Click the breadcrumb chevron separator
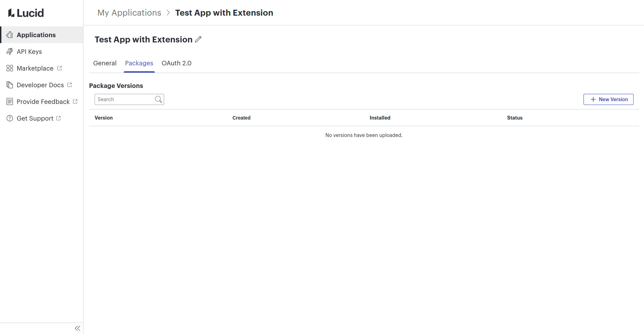The height and width of the screenshot is (334, 644). tap(168, 13)
